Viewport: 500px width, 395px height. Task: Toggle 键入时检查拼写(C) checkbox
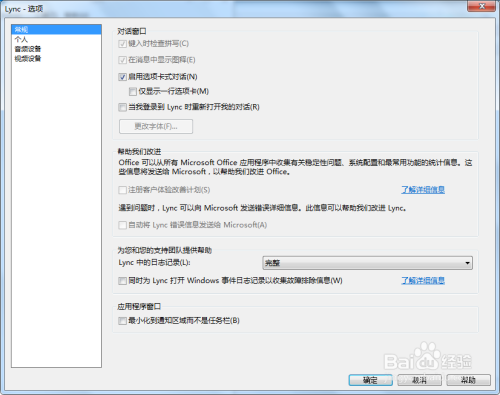(x=122, y=44)
